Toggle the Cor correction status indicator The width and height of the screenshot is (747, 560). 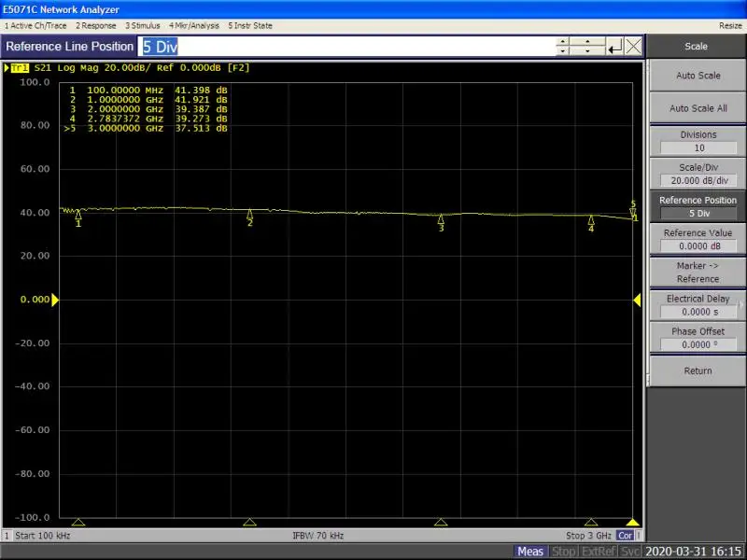tap(626, 536)
